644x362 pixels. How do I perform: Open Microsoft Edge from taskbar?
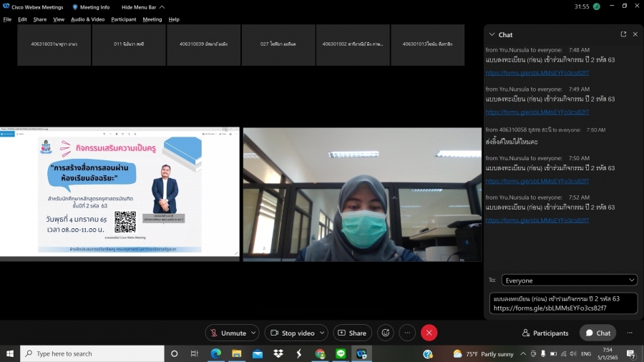215,353
